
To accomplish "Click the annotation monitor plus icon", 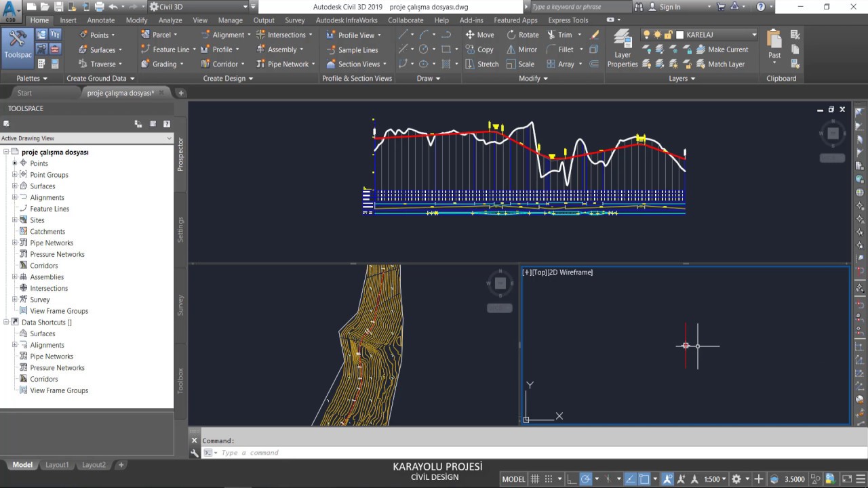I will coord(759,479).
